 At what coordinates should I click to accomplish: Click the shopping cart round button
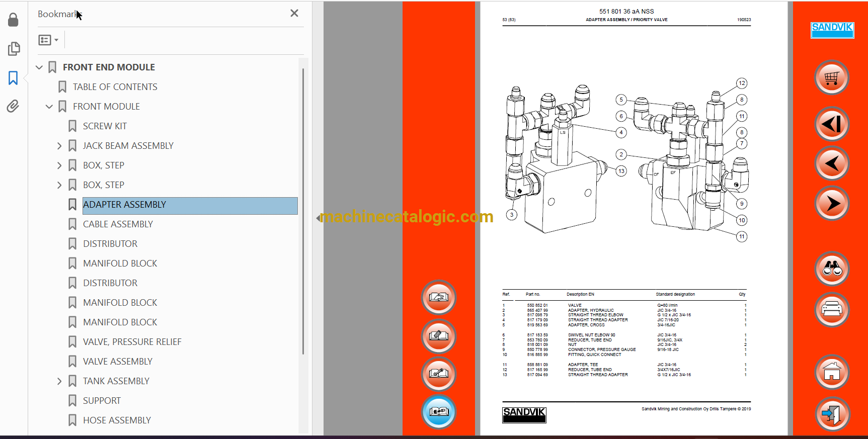(x=831, y=78)
